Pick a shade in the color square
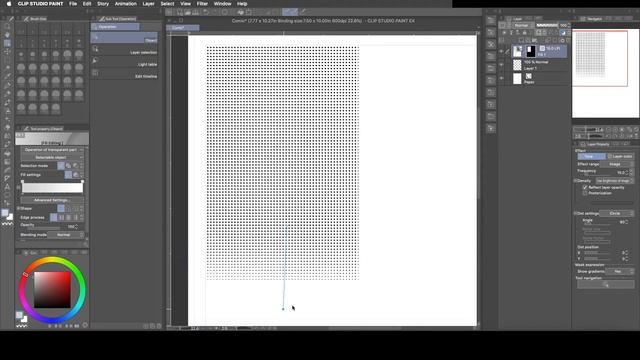The image size is (640, 360). 52,289
